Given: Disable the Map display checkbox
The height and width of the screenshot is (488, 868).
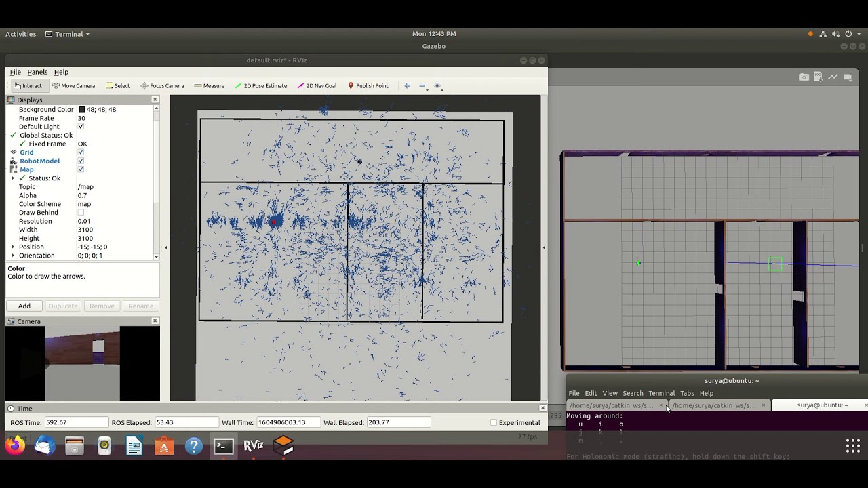Looking at the screenshot, I should 81,169.
